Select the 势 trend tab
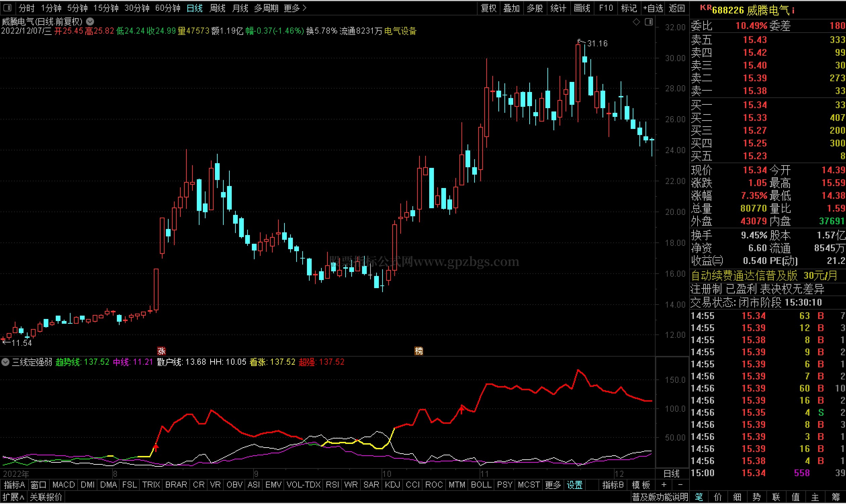The width and height of the screenshot is (846, 504). (756, 498)
